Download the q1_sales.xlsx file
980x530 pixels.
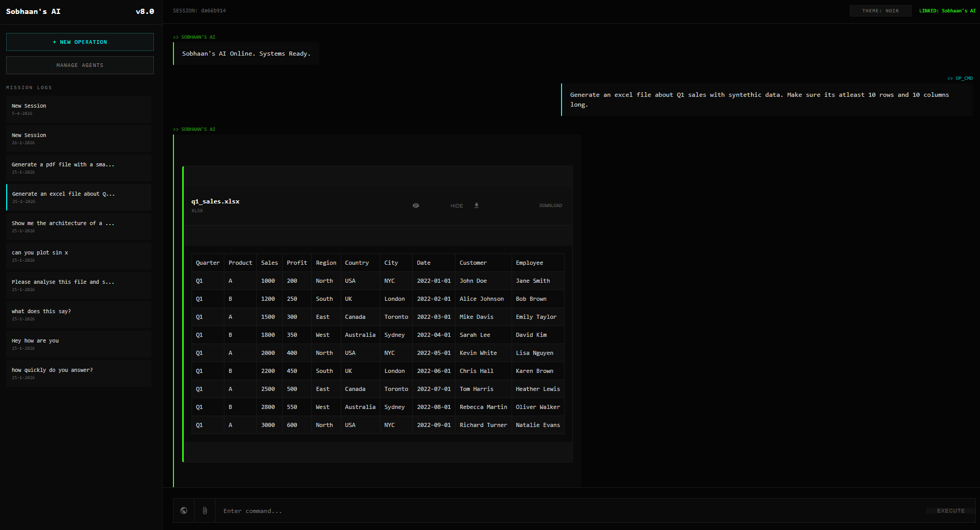[551, 205]
